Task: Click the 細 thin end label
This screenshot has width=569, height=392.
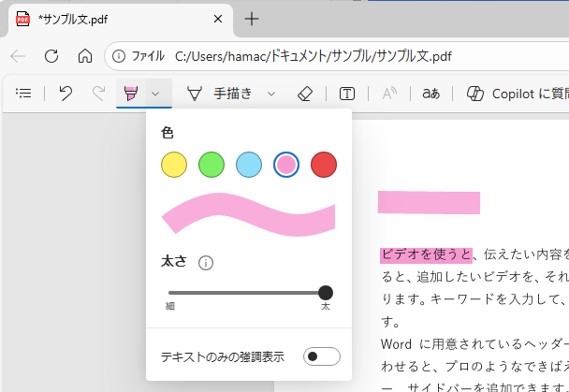Action: click(170, 307)
